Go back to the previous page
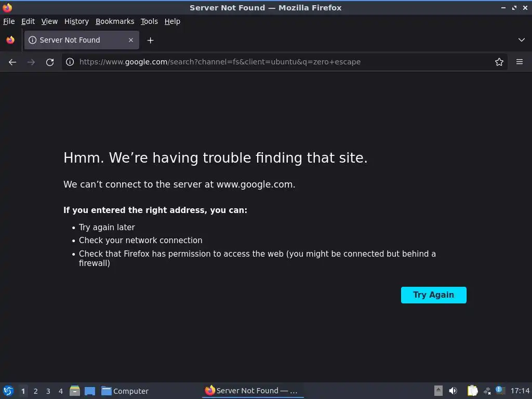 (x=12, y=62)
